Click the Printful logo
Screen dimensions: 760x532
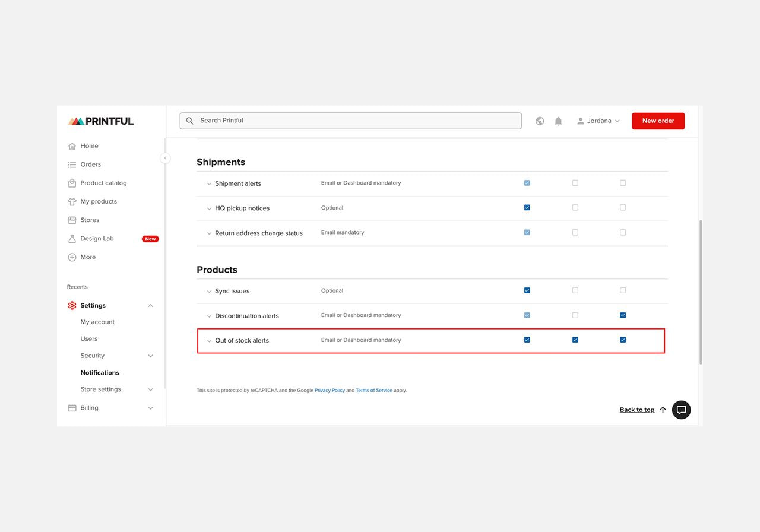100,121
